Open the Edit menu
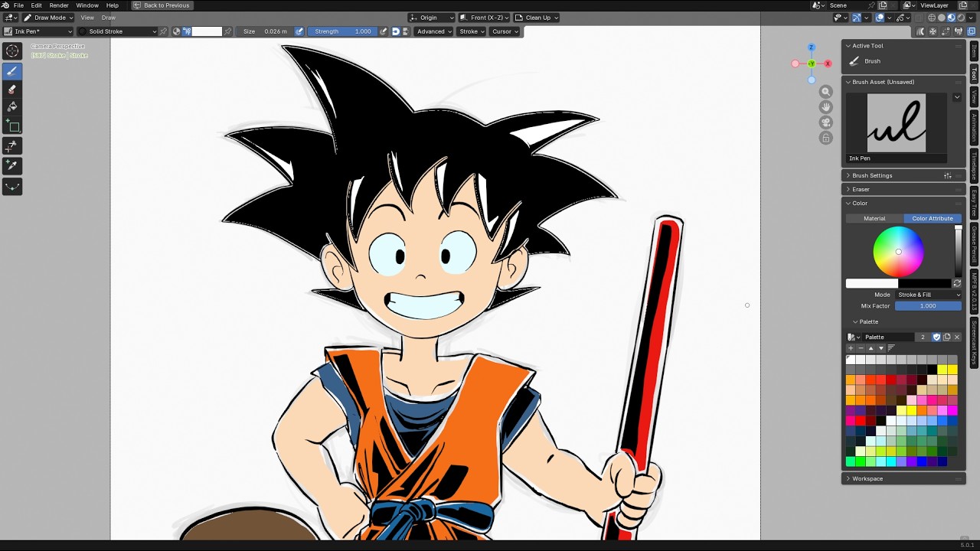Viewport: 980px width, 551px height. 36,5
